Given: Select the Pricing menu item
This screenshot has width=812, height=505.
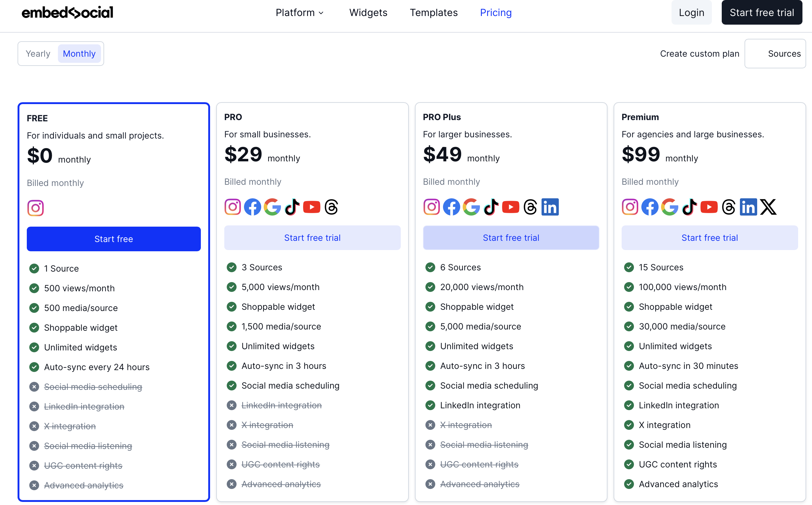Looking at the screenshot, I should coord(496,13).
